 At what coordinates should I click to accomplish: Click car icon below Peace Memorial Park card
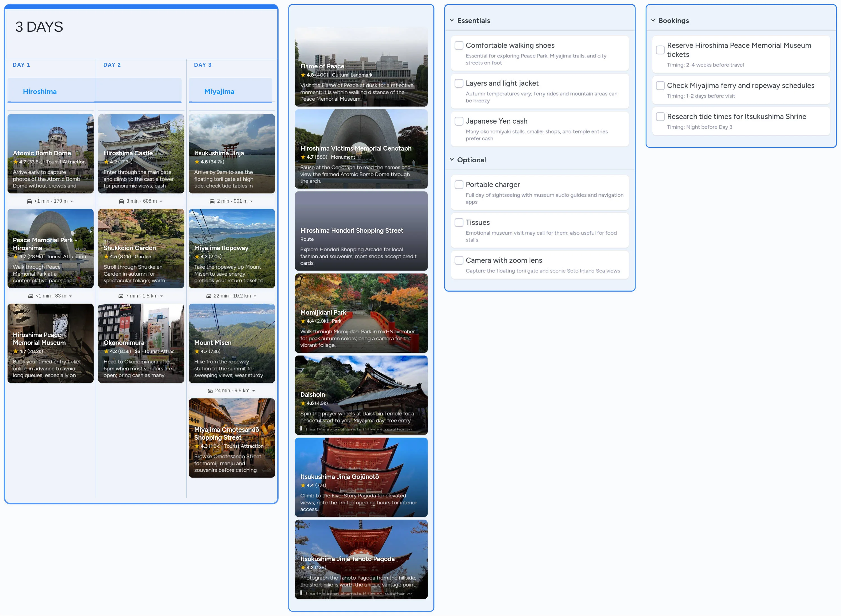[31, 296]
